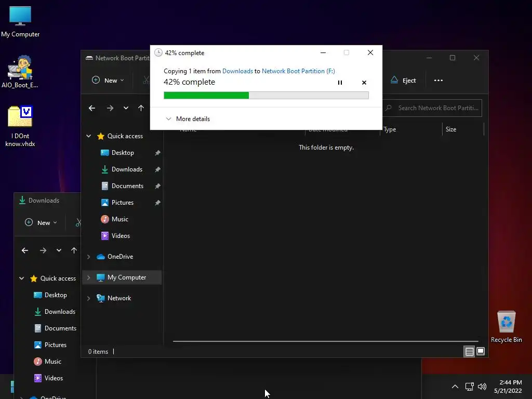Unpin Desktop from Quick access pin icon
Screen dimensions: 532x399
coord(157,153)
